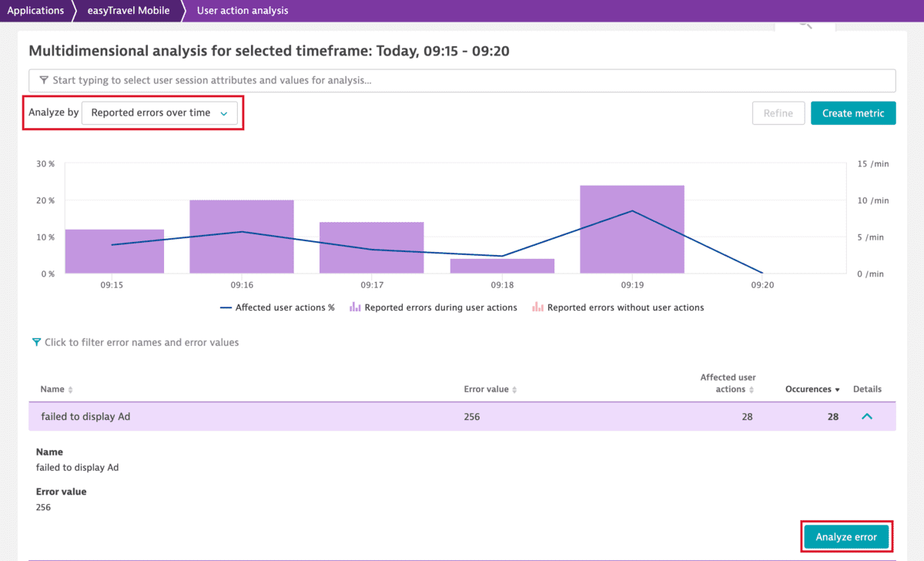Select the tallest purple bar at 09:19
The height and width of the screenshot is (561, 924).
point(631,227)
